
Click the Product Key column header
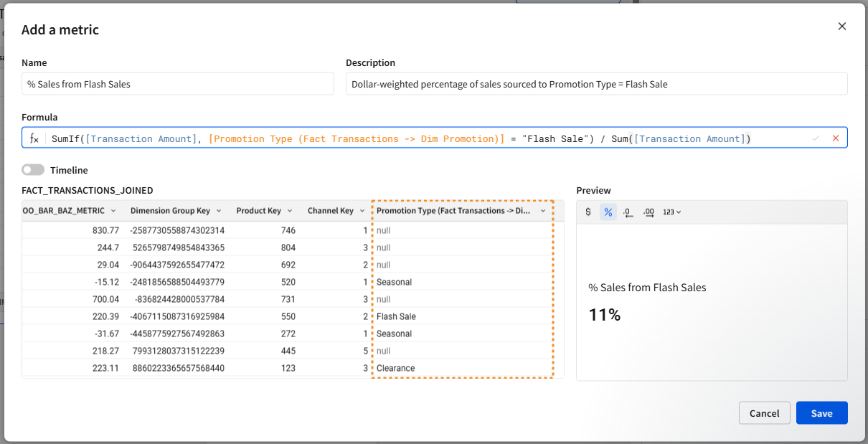coord(258,211)
